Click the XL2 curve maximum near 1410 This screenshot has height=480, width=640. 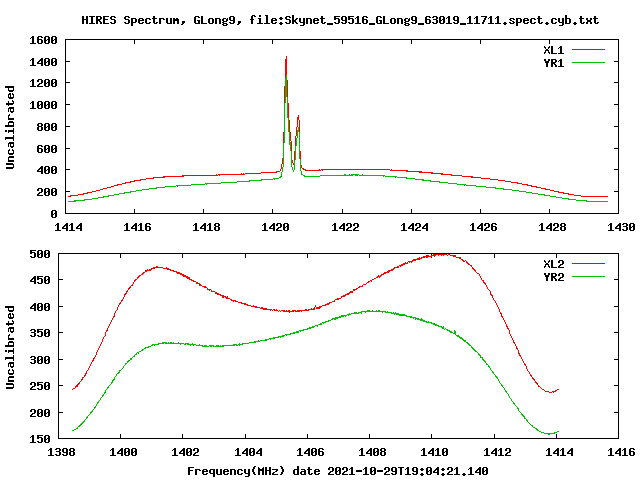pyautogui.click(x=443, y=255)
